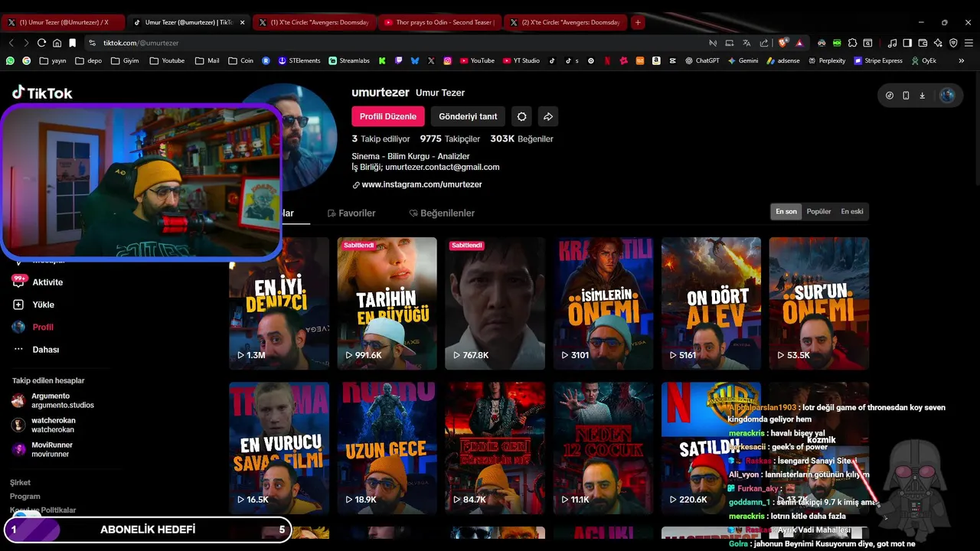
Task: Go to the browser home page
Action: (x=57, y=43)
